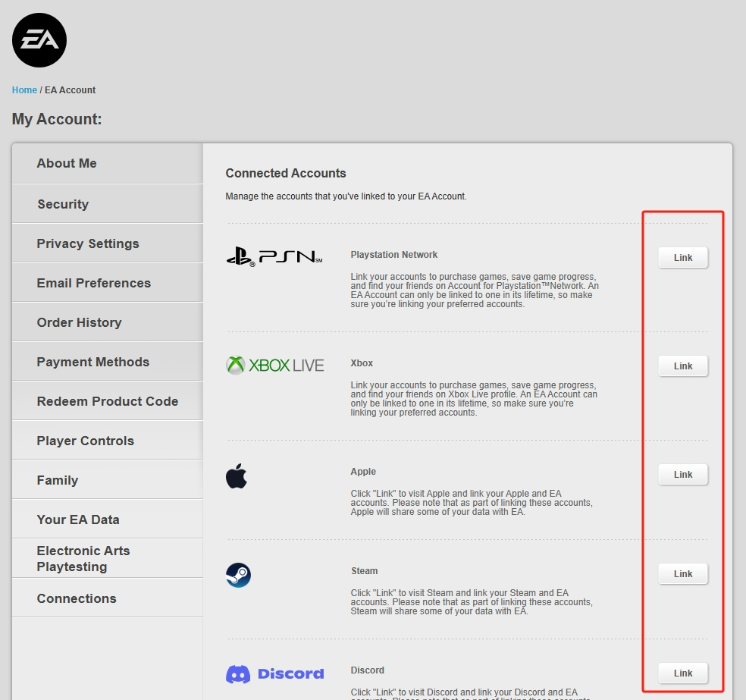Link the Discord account
Image resolution: width=746 pixels, height=700 pixels.
pyautogui.click(x=683, y=673)
